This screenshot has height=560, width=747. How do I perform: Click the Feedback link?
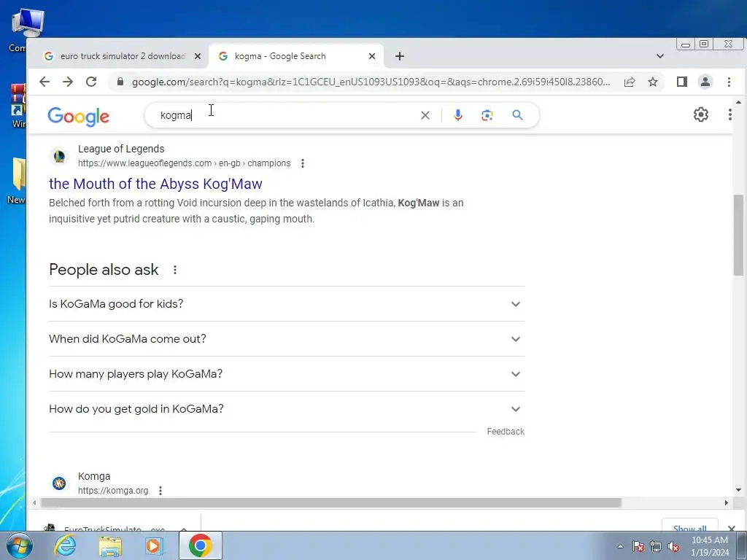506,432
